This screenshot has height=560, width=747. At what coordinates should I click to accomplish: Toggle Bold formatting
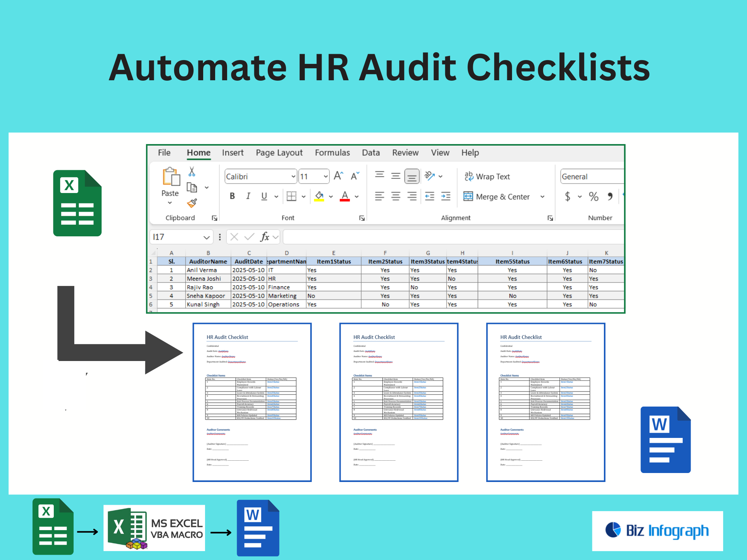(232, 196)
